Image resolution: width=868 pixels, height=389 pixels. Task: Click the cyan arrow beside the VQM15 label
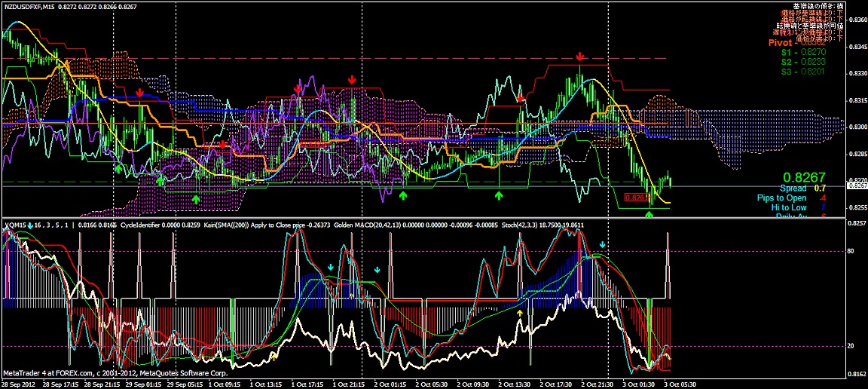(x=31, y=225)
